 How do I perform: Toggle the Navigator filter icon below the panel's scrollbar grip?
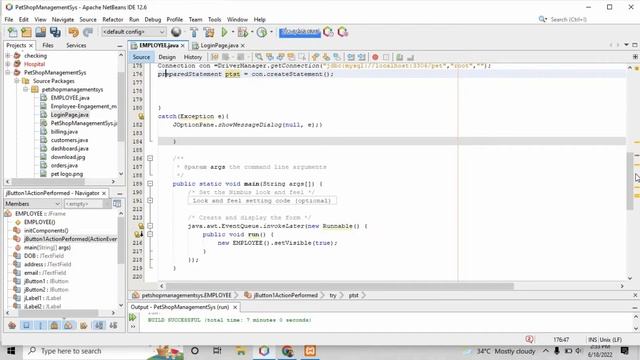[69, 325]
